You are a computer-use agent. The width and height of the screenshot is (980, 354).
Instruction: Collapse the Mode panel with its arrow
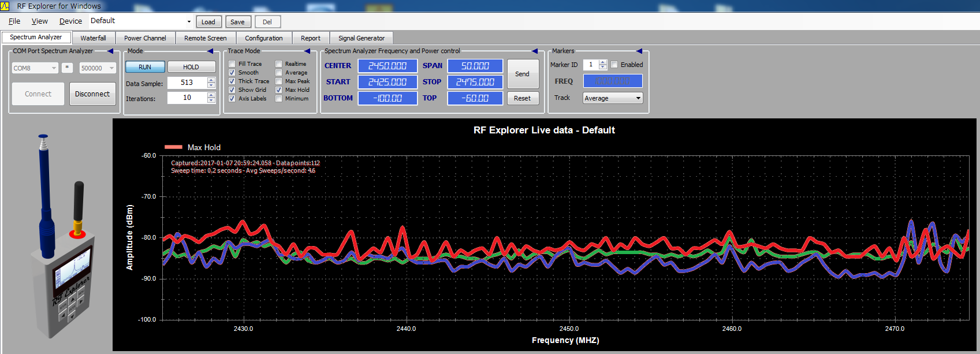(x=210, y=51)
